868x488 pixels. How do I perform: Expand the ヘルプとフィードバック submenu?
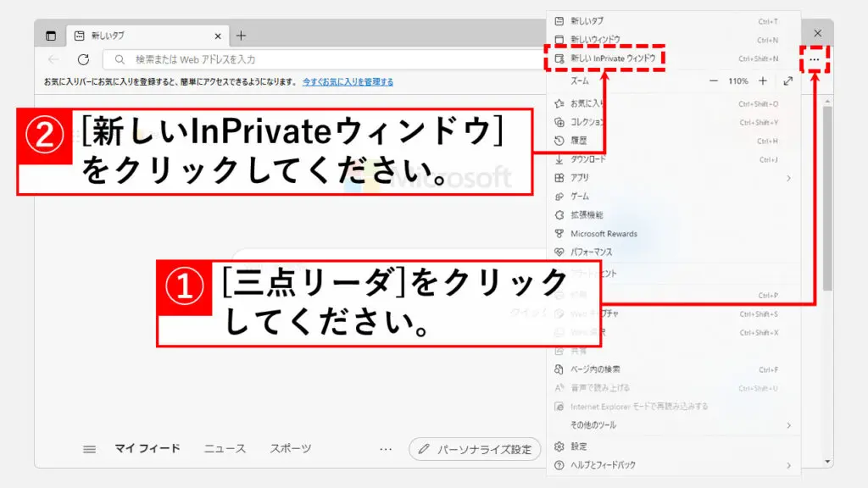(788, 465)
